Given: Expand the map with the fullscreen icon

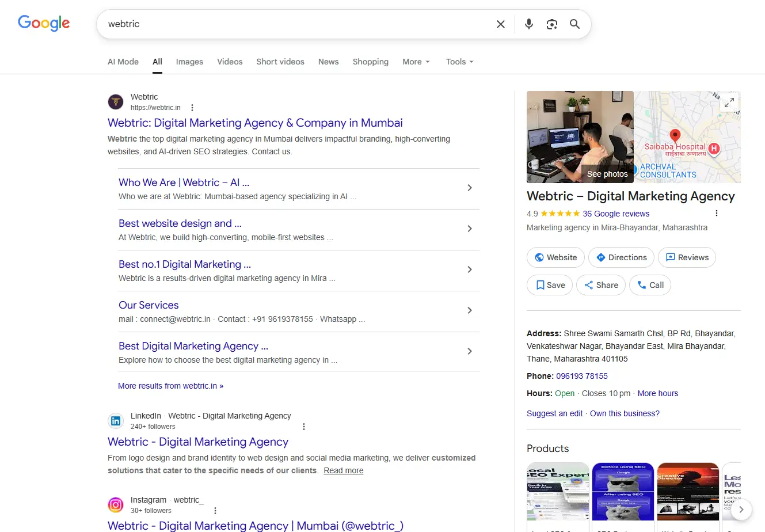Looking at the screenshot, I should [729, 102].
